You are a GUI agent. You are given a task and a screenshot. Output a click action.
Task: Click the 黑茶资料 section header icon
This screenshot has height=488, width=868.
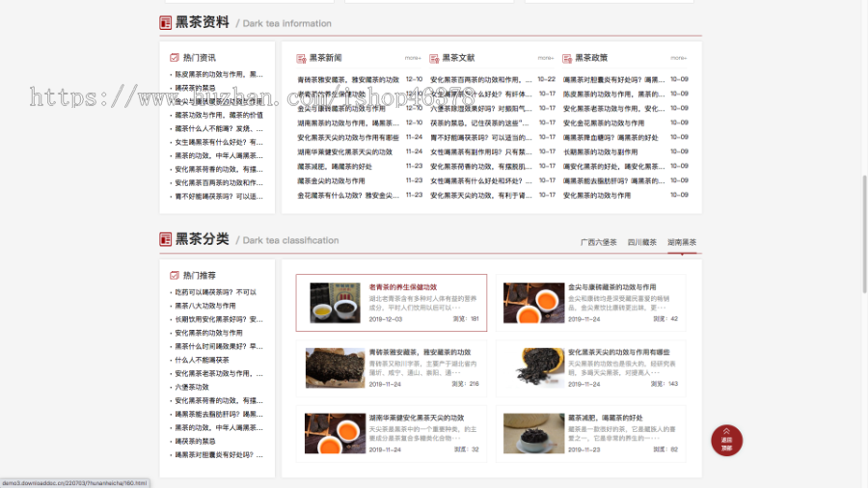point(165,23)
